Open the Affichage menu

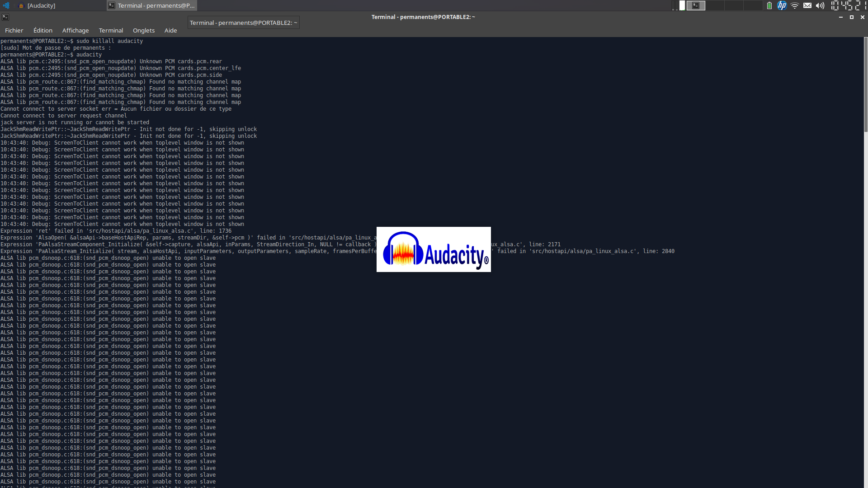(x=75, y=30)
